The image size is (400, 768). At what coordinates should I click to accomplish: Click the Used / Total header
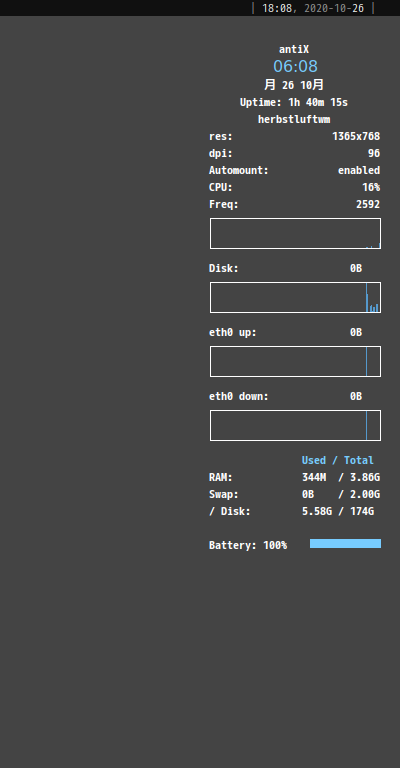click(x=337, y=460)
